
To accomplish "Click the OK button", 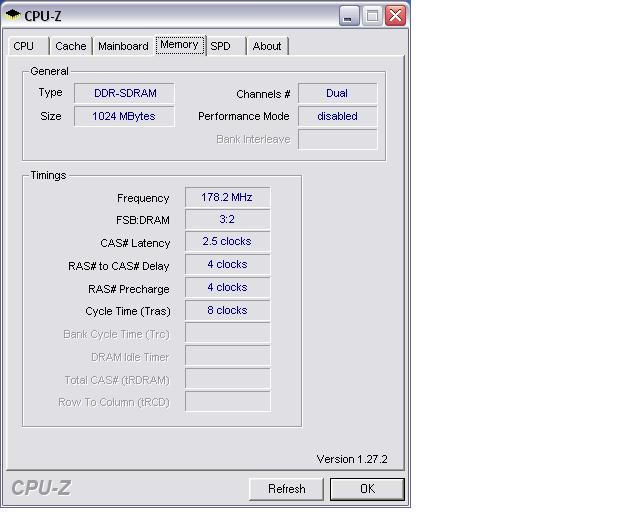I will [367, 489].
